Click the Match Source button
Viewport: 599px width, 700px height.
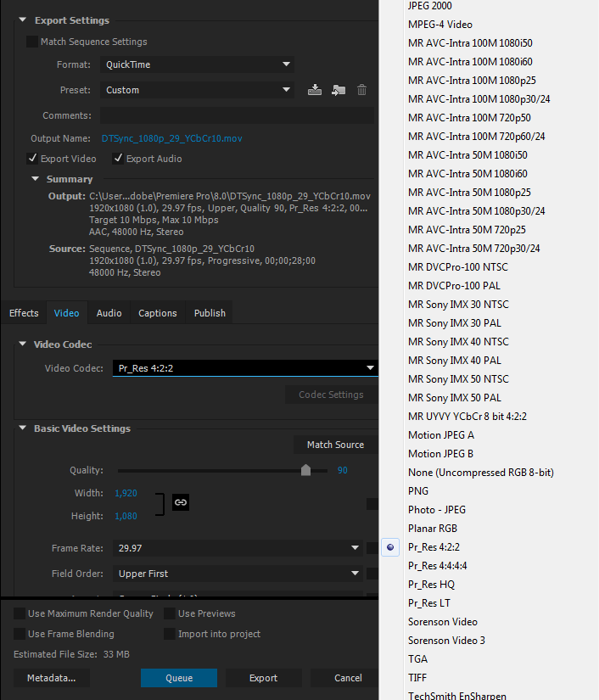tap(335, 445)
